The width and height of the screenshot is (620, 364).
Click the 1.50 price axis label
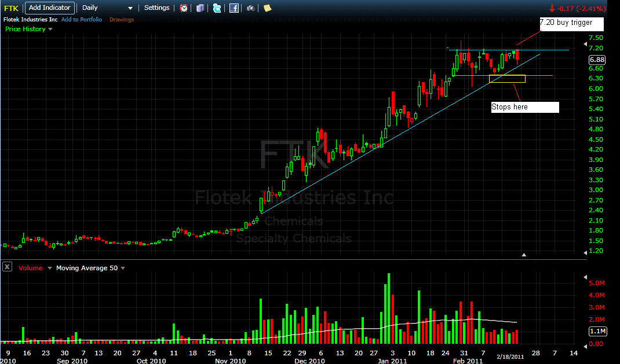(596, 241)
